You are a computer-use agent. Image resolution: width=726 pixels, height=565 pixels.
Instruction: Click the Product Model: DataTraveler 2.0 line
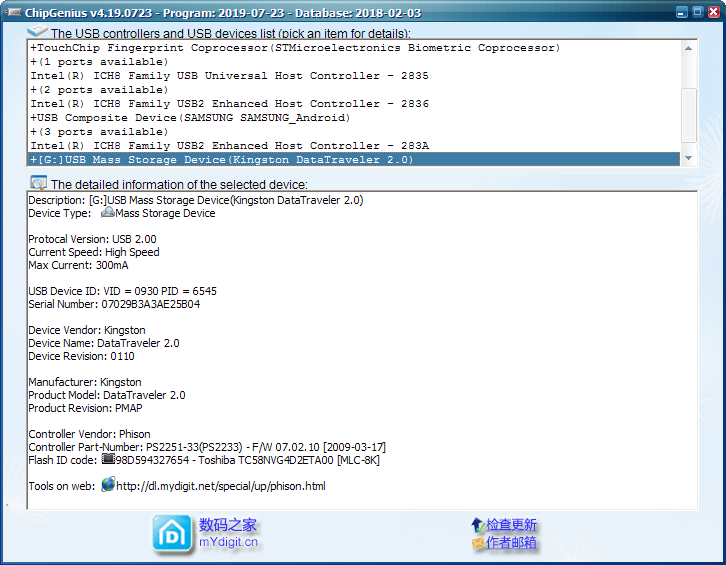107,395
